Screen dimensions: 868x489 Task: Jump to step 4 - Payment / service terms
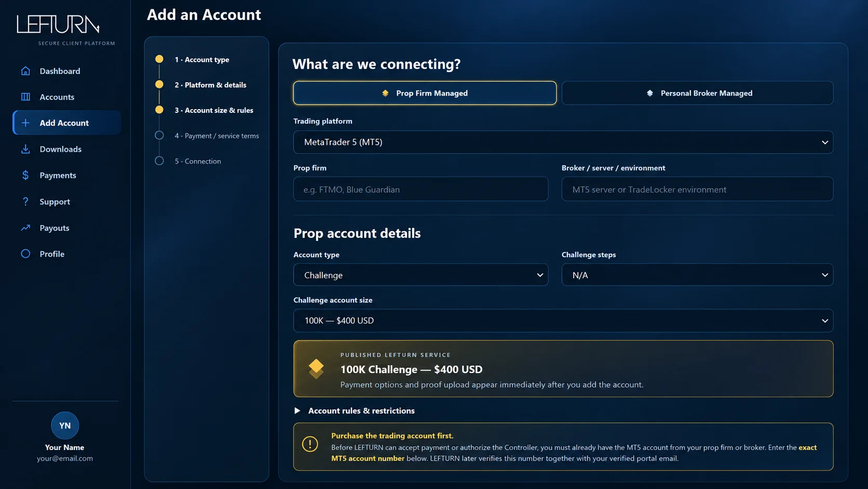216,136
